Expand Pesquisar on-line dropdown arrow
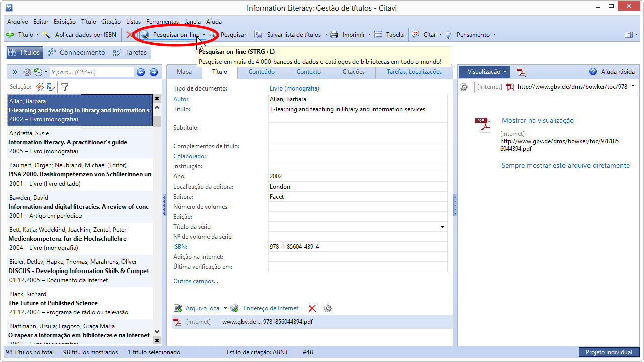The height and width of the screenshot is (362, 644). [x=204, y=35]
